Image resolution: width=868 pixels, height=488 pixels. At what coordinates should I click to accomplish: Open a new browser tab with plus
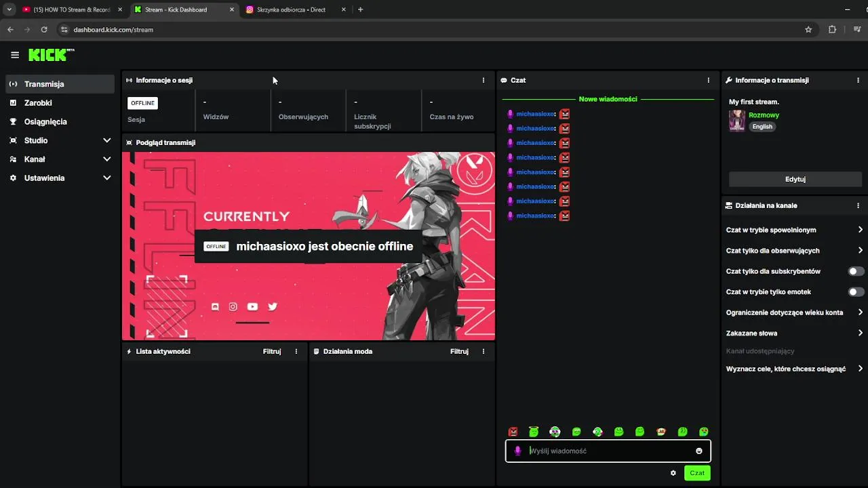coord(360,9)
